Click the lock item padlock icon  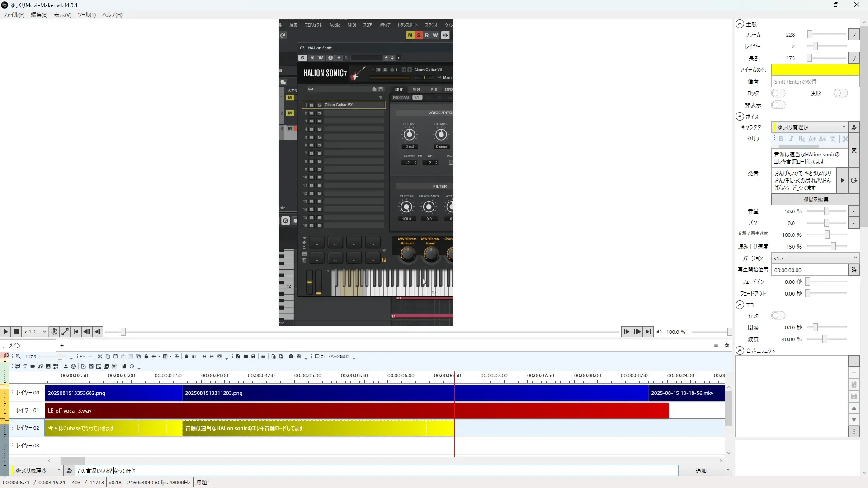click(146, 357)
